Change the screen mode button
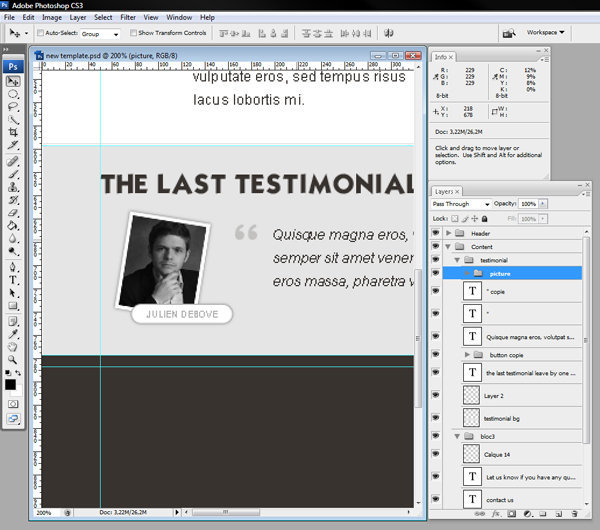600x530 pixels. (x=13, y=419)
